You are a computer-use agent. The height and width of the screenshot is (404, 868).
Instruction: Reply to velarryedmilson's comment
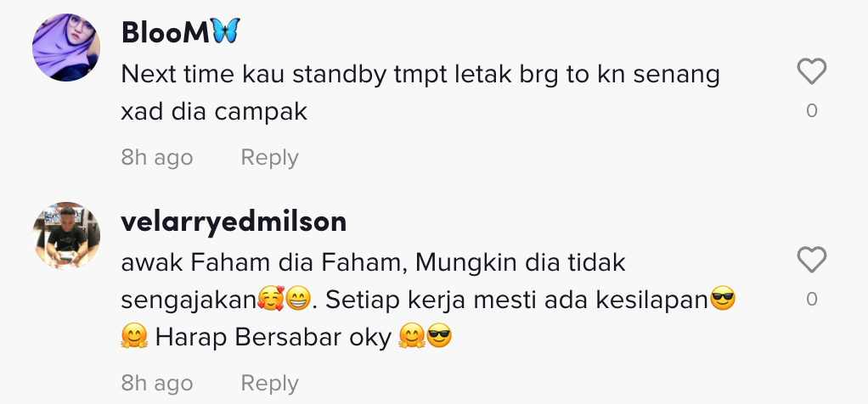269,383
